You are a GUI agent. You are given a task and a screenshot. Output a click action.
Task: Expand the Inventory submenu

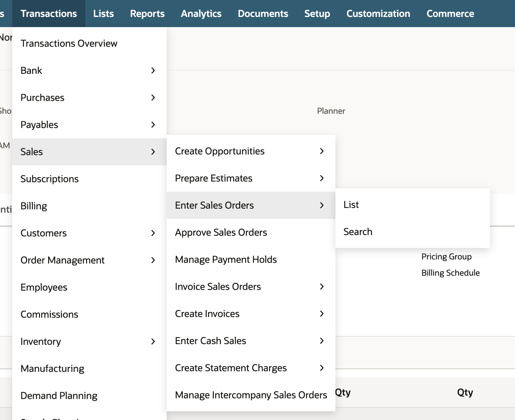pos(89,341)
